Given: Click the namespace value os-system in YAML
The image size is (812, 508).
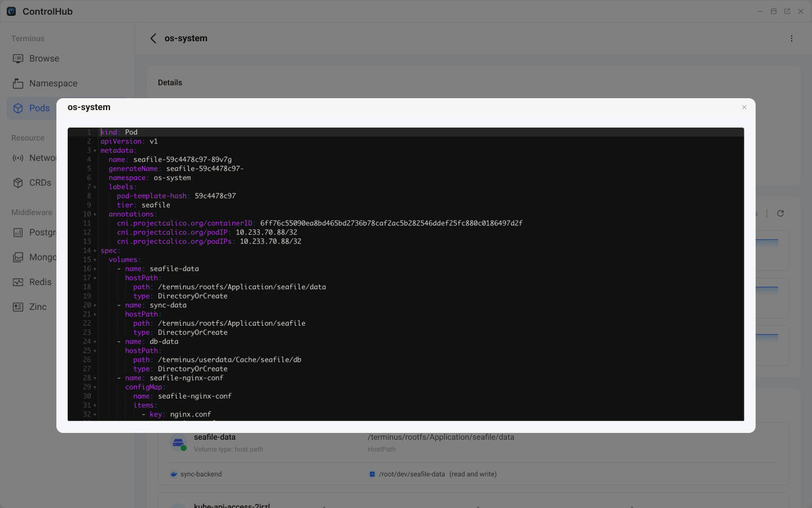Looking at the screenshot, I should click(172, 177).
